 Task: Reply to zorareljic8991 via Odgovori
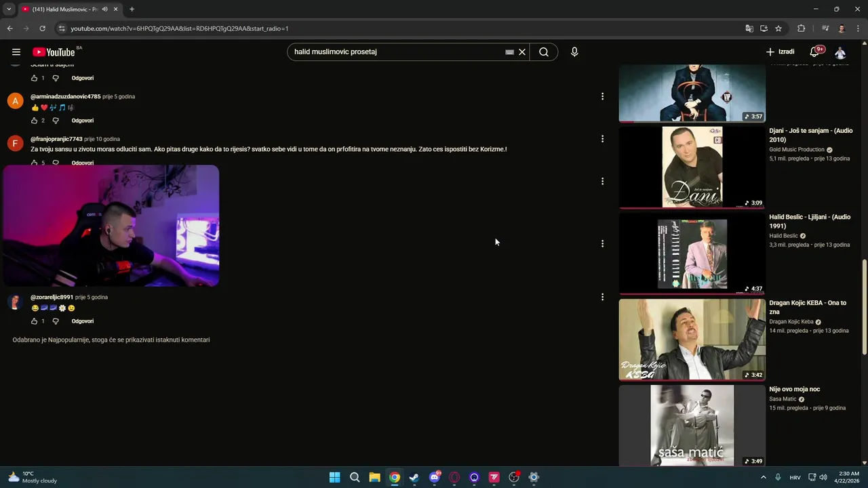point(83,321)
